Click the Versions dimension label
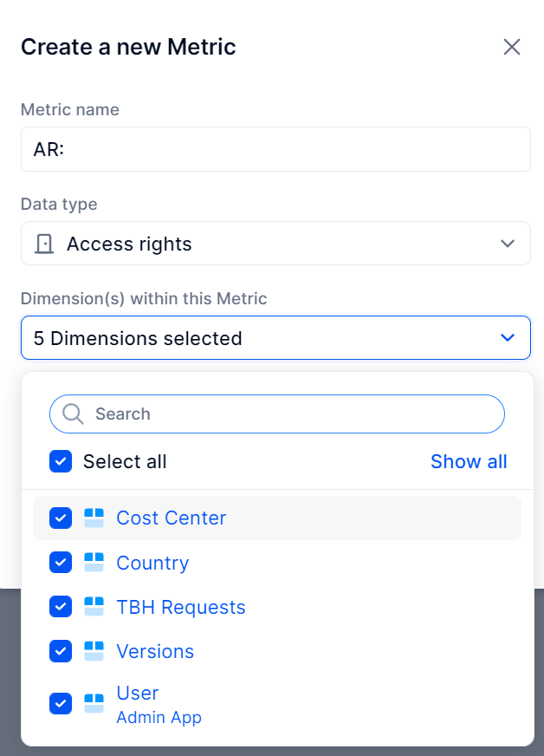Viewport: 544px width, 756px height. click(155, 651)
